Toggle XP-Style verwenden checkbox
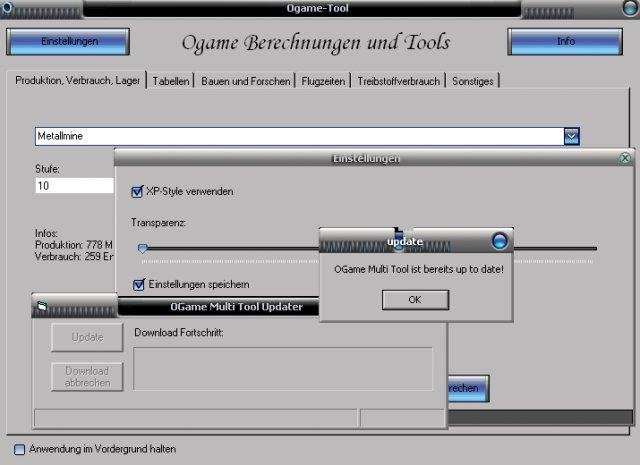Viewport: 640px width, 465px height. tap(137, 191)
